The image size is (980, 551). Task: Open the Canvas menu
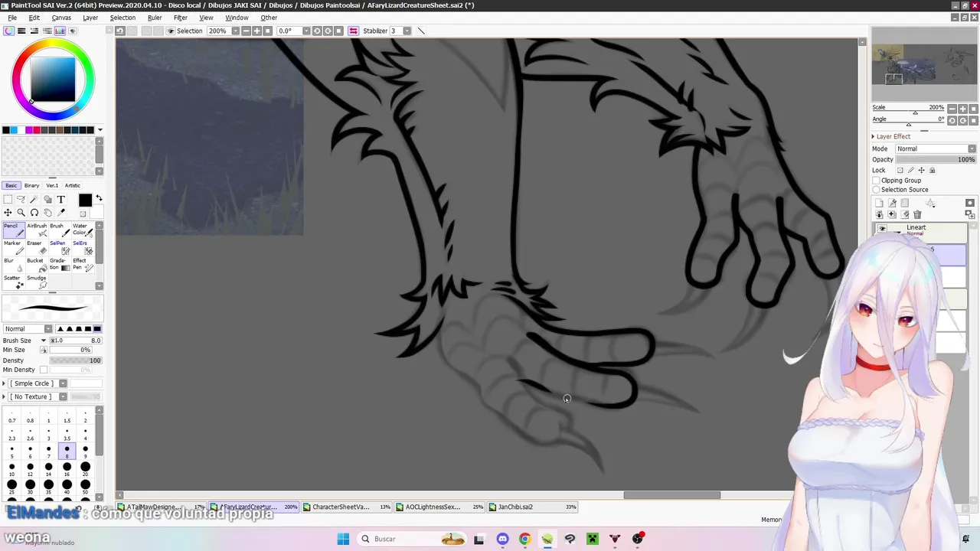pos(61,18)
